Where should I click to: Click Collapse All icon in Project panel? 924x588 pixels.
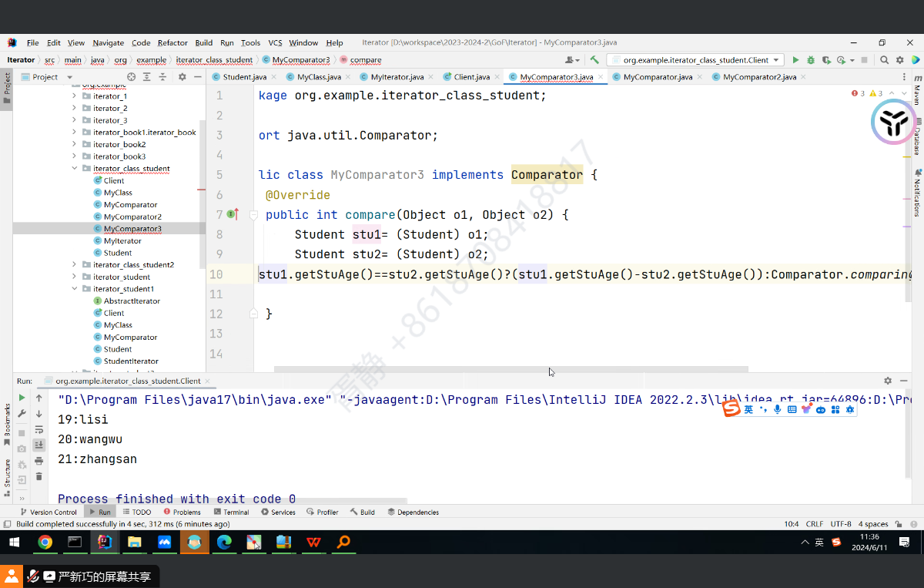click(x=162, y=77)
